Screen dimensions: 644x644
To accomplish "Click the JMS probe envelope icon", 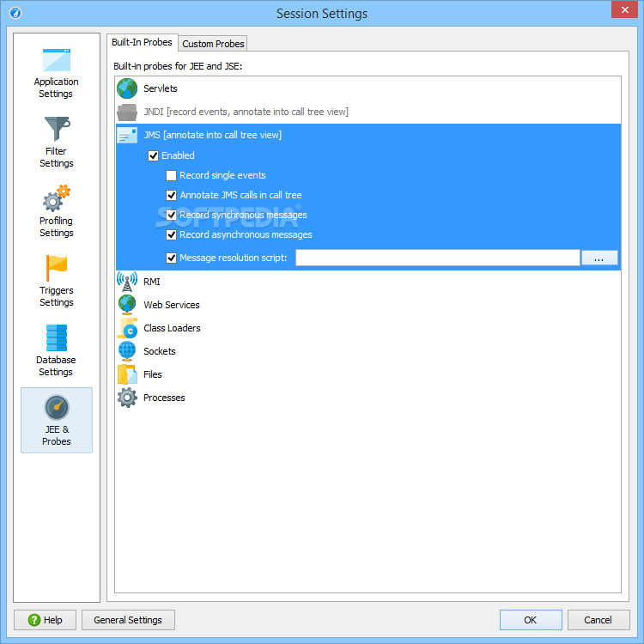I will click(x=127, y=135).
